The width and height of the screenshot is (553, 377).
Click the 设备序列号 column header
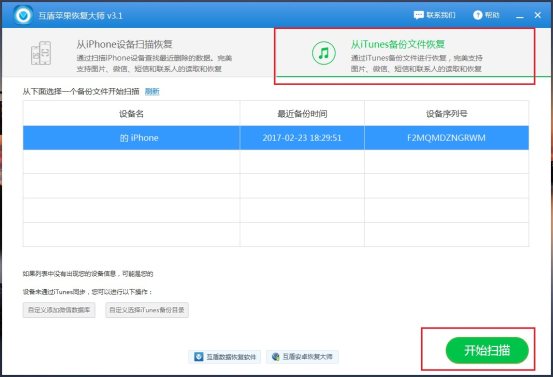coord(446,114)
